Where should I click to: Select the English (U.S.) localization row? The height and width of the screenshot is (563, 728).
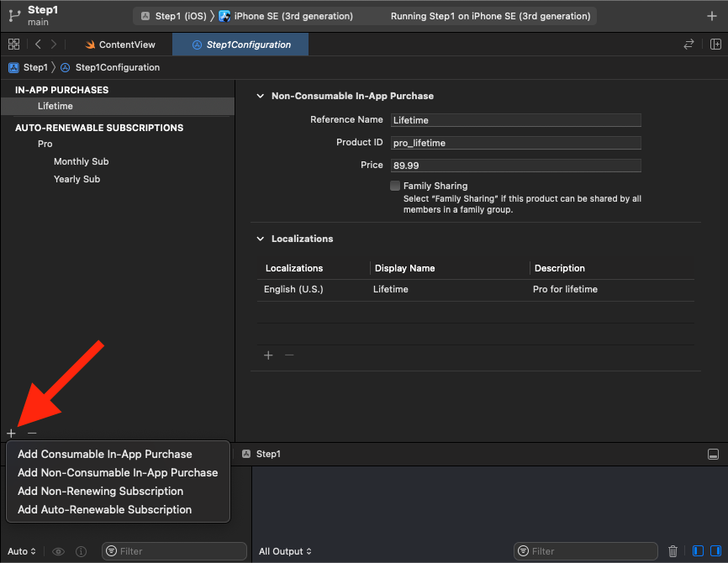click(476, 290)
